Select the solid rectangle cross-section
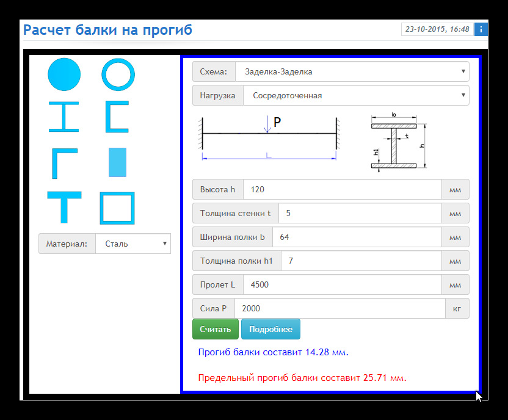Screen dimensions: 508x420 click(x=117, y=162)
